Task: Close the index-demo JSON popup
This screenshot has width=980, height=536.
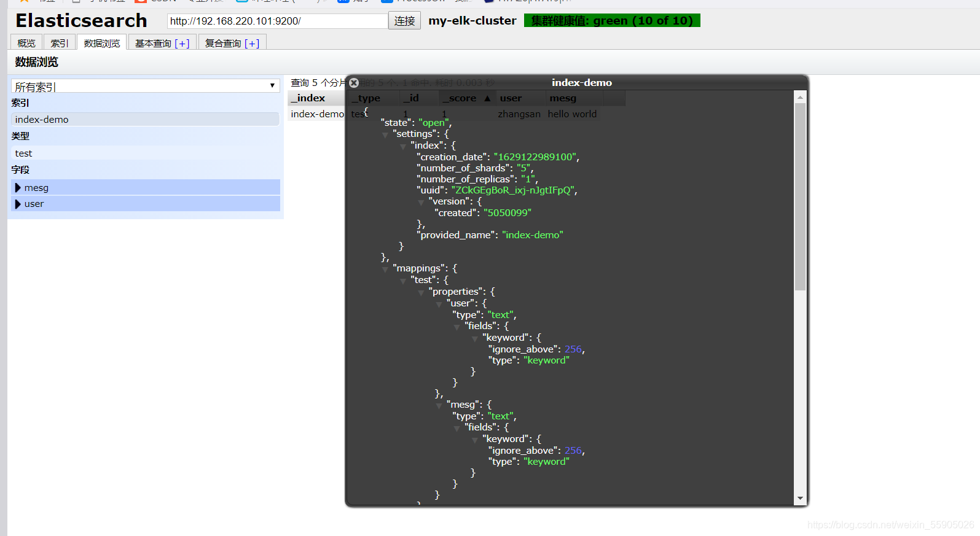Action: pos(354,83)
